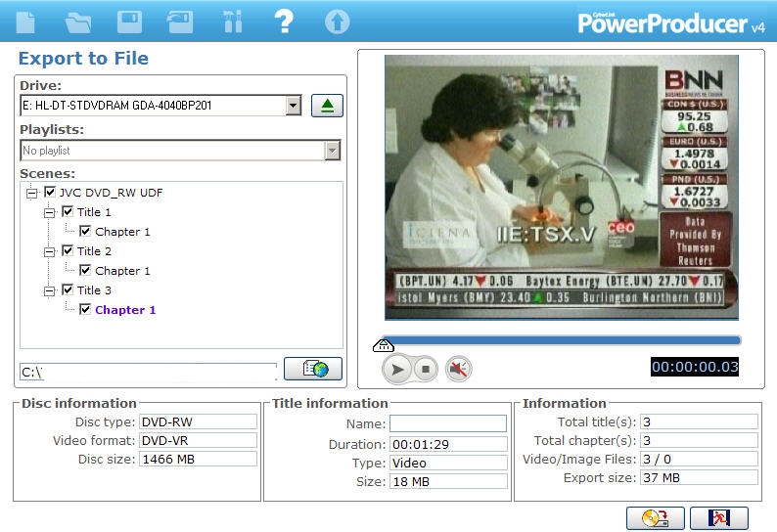Play the video preview

point(397,369)
